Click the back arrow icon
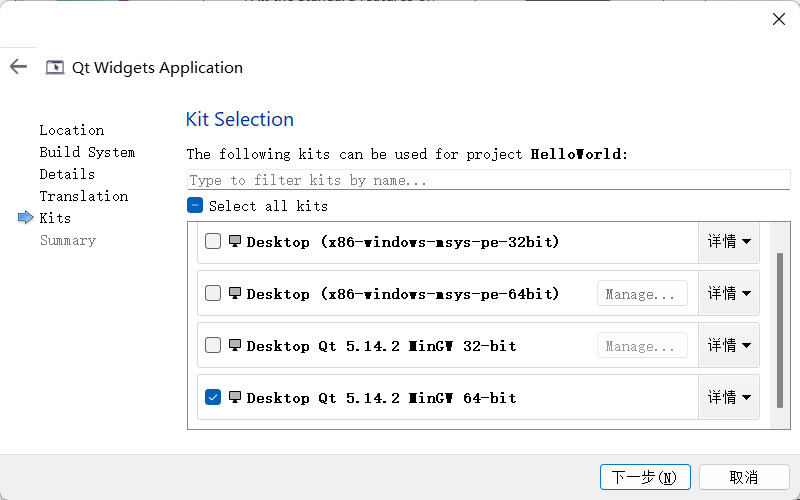Viewport: 800px width, 500px height. 18,67
